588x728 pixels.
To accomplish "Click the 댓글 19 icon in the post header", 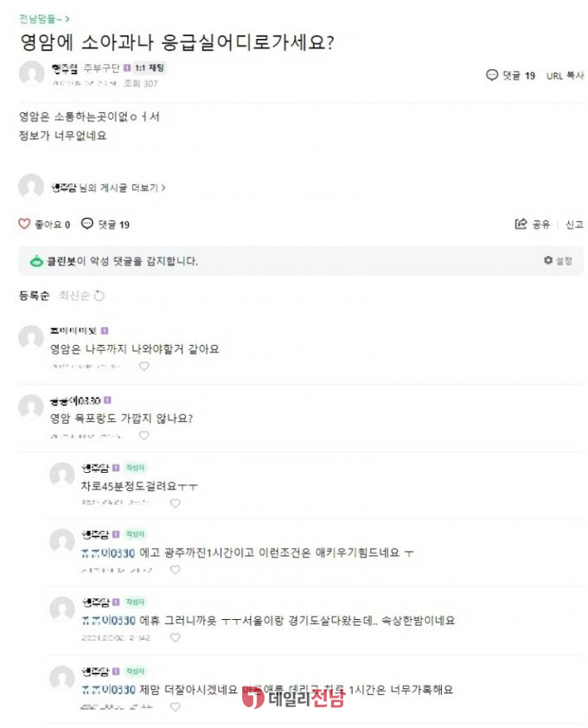I will click(492, 75).
